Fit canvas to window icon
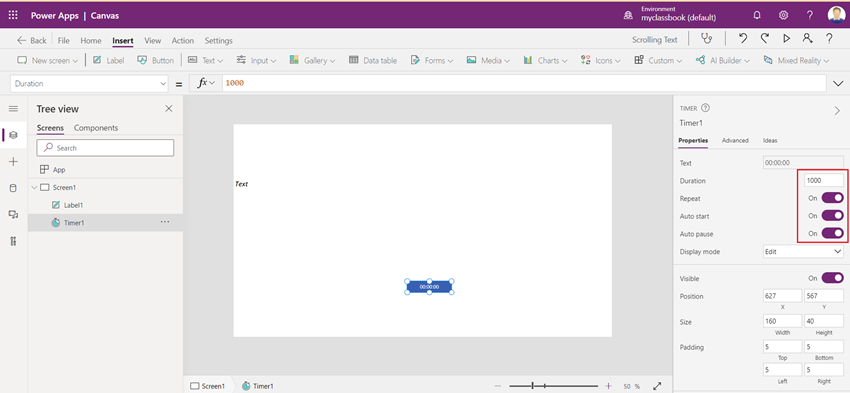Viewport: 850px width, 393px height. [657, 386]
